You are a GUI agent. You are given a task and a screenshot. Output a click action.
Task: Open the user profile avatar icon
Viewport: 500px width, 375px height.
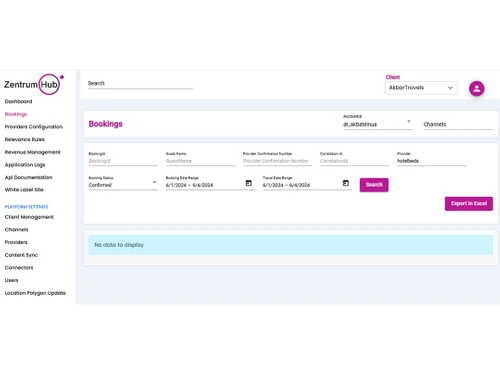point(477,89)
